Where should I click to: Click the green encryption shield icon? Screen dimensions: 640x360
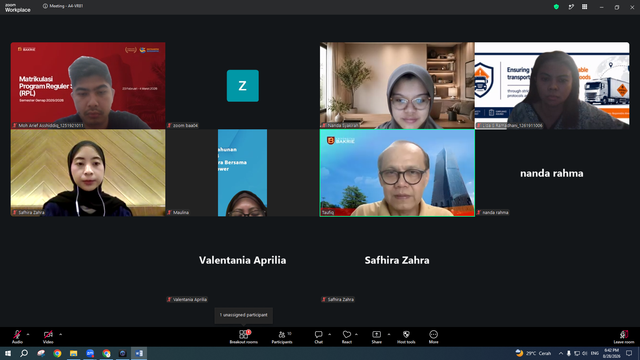pyautogui.click(x=556, y=7)
